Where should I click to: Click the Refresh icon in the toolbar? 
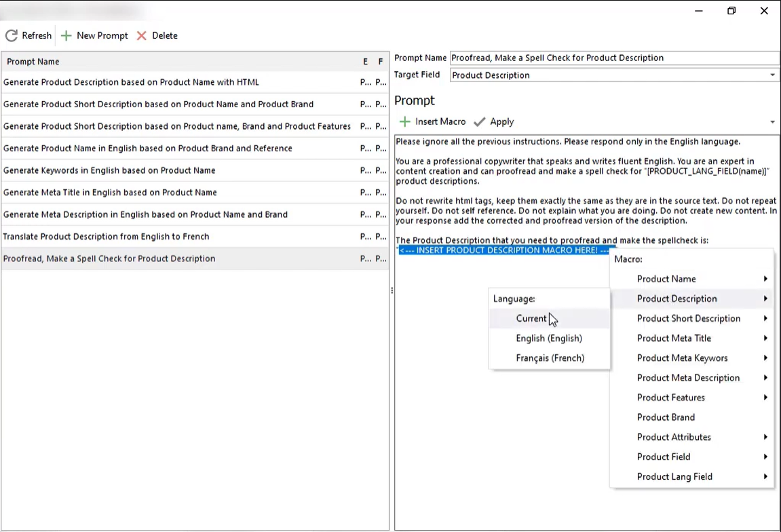[10, 35]
